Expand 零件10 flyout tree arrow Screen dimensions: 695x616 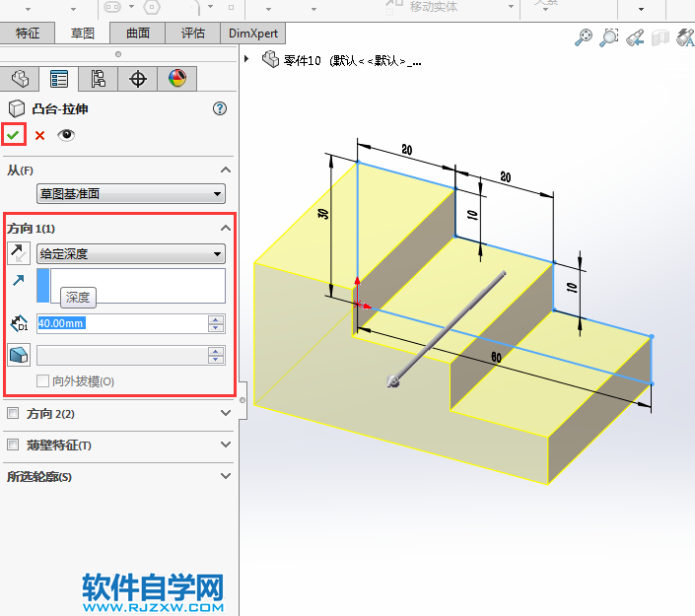coord(246,58)
